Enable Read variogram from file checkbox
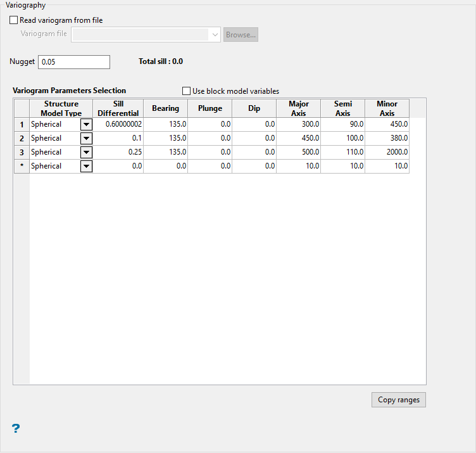The image size is (476, 453). coord(15,20)
